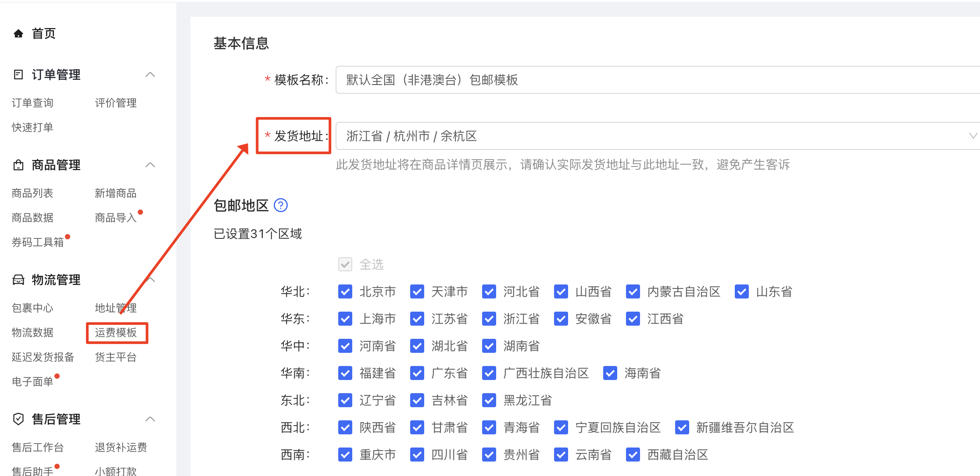
Task: Open 快速打单 menu item
Action: click(x=32, y=128)
